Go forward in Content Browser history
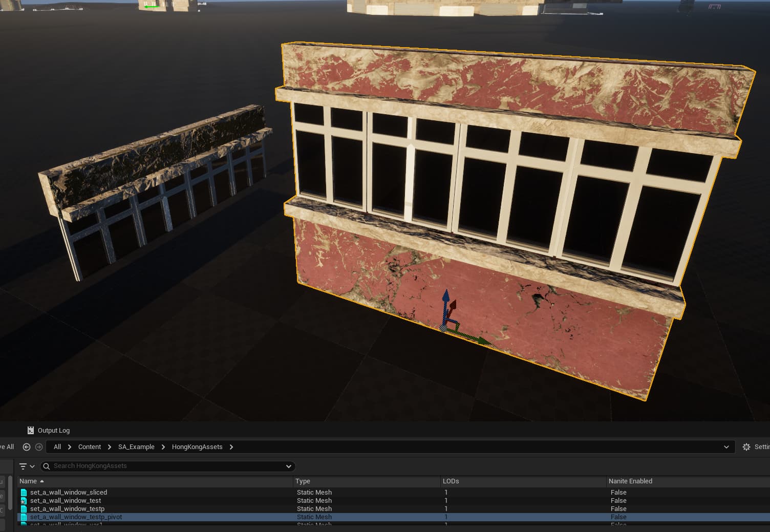The width and height of the screenshot is (770, 532). click(39, 447)
